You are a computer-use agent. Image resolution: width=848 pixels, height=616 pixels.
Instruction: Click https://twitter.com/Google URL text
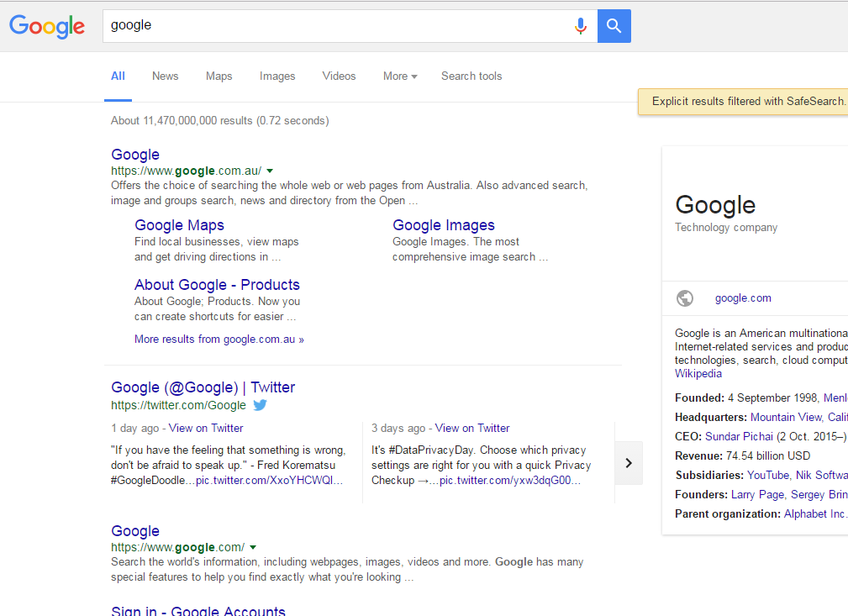point(178,405)
